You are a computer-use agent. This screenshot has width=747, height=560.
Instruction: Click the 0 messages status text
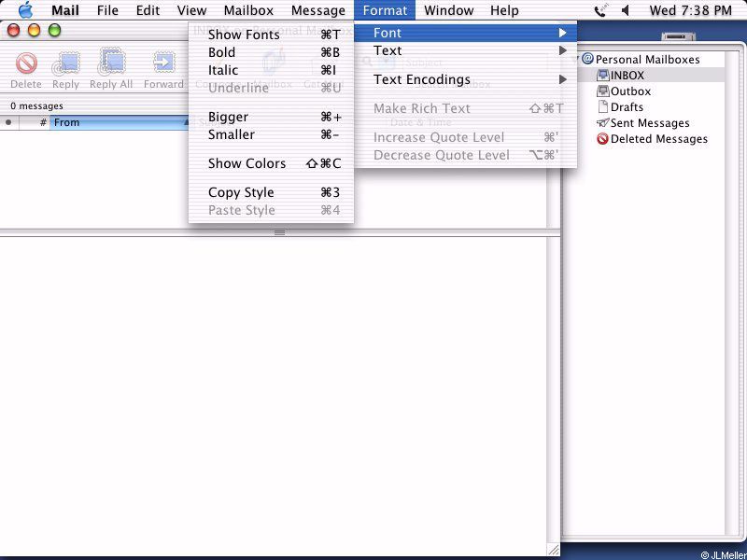36,105
